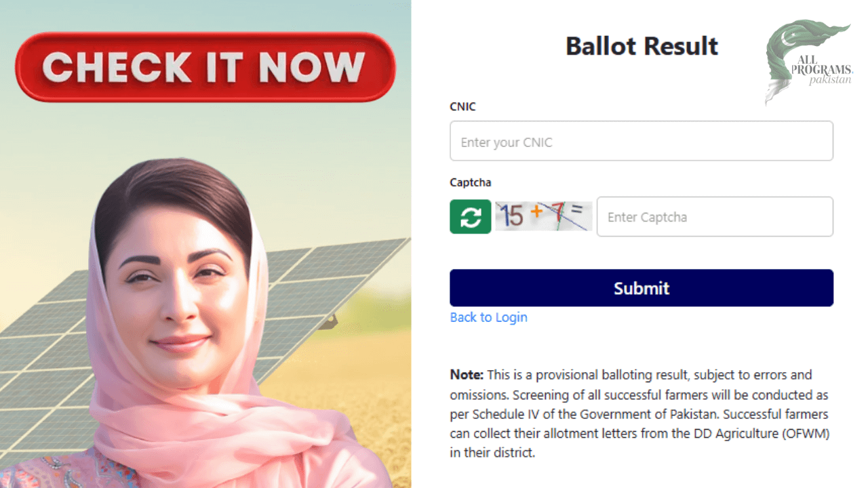868x488 pixels.
Task: Click the Ballot Result page heading
Action: tap(641, 46)
